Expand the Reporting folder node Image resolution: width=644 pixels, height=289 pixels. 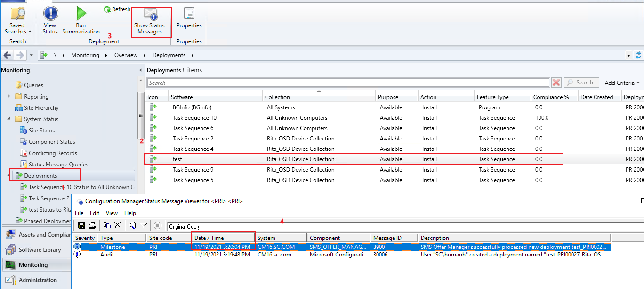click(9, 96)
